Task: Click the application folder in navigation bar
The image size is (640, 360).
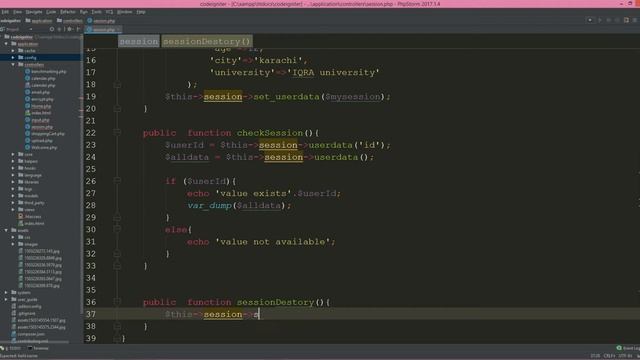Action: [39, 20]
